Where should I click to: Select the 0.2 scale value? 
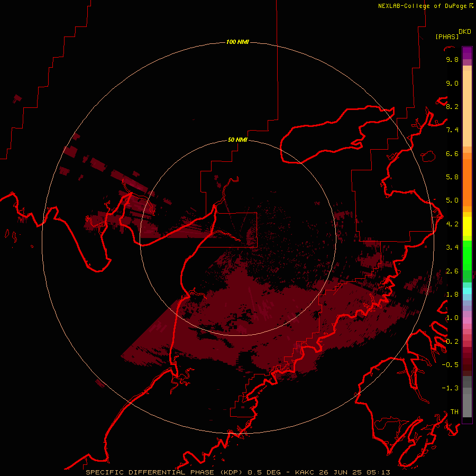pos(452,342)
